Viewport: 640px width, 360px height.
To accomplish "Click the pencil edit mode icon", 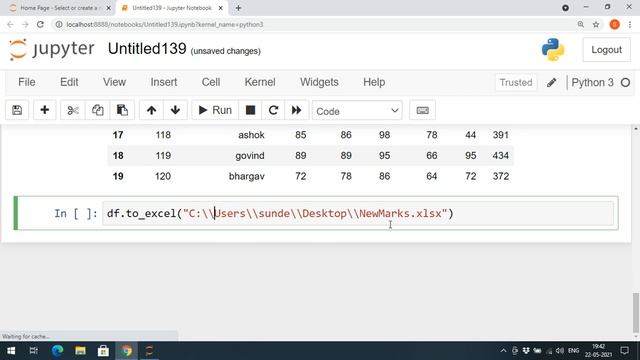I will coord(551,82).
